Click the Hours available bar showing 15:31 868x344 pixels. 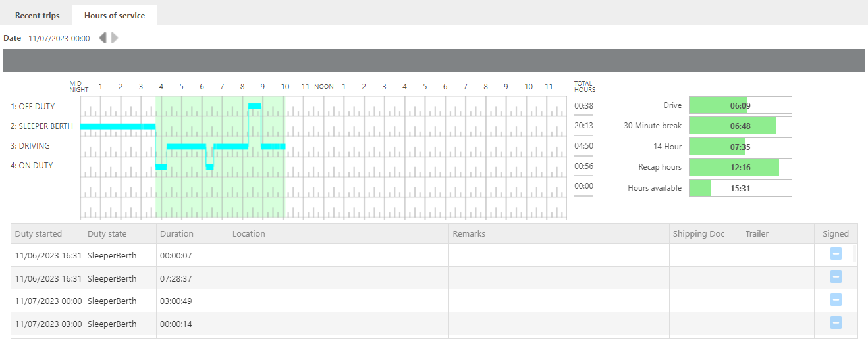coord(740,188)
